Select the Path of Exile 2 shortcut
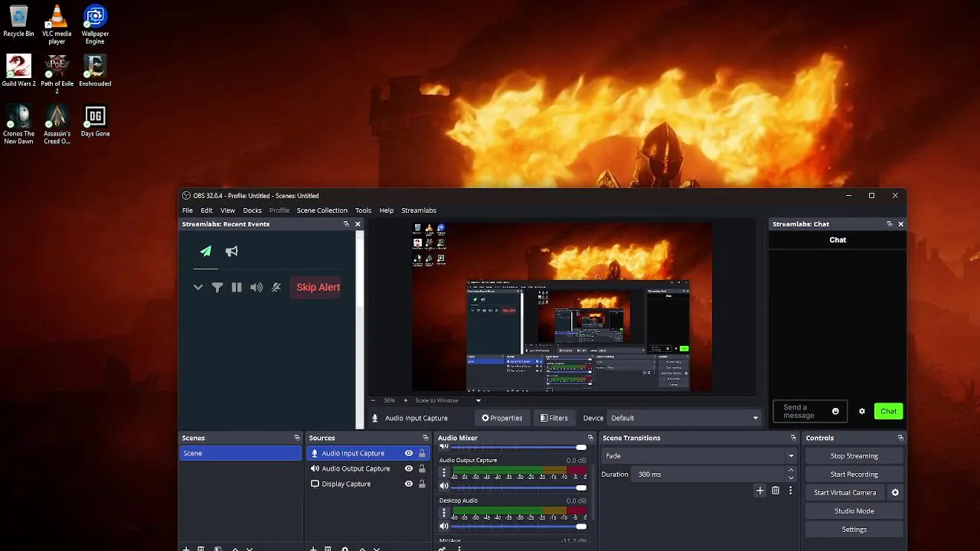This screenshot has width=980, height=551. click(57, 74)
